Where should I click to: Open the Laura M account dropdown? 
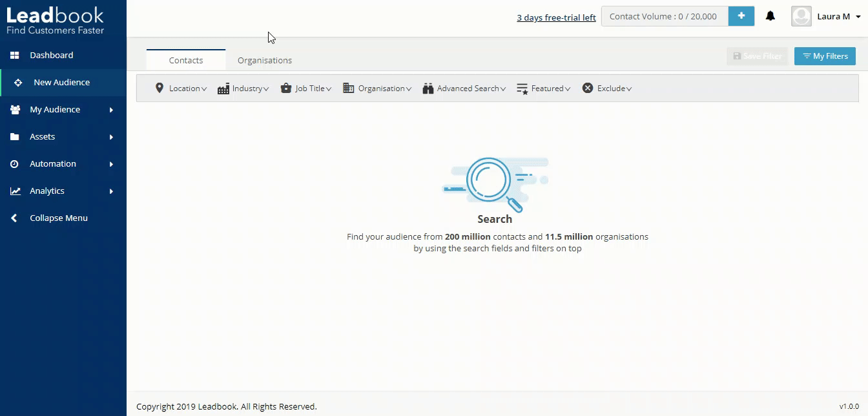tap(838, 17)
